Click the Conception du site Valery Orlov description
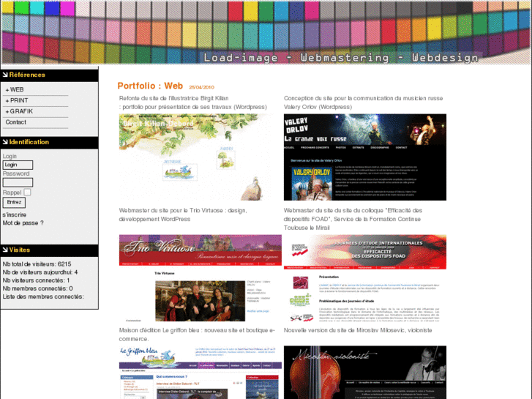Screen dimensions: 532x399 pos(364,102)
